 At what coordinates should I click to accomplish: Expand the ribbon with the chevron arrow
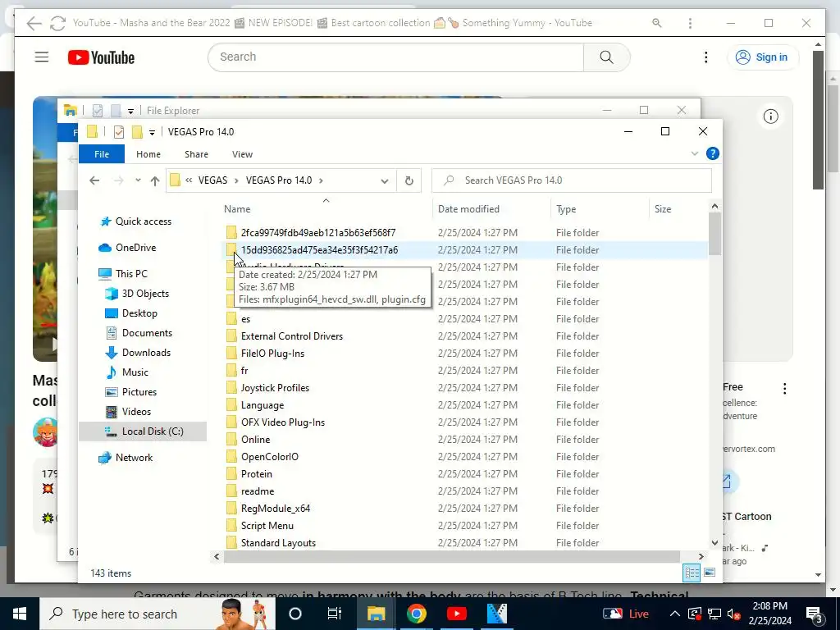[694, 153]
